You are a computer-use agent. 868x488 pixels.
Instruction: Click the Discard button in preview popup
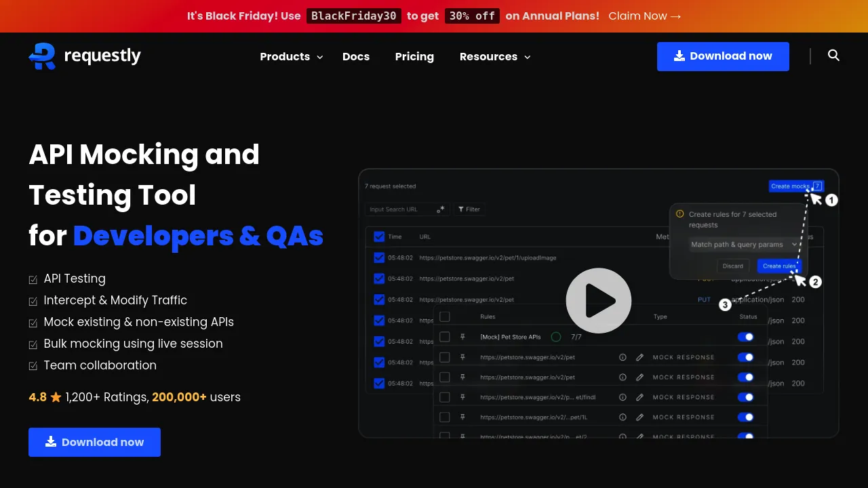click(732, 266)
